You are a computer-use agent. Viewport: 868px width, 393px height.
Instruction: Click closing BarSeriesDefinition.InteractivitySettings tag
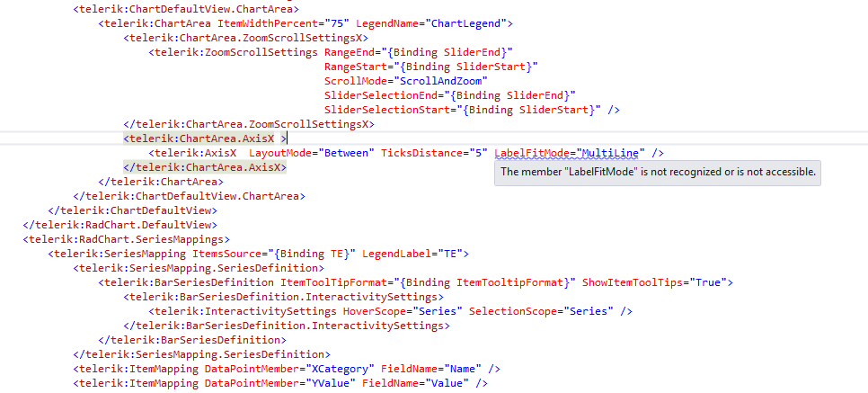click(x=287, y=326)
